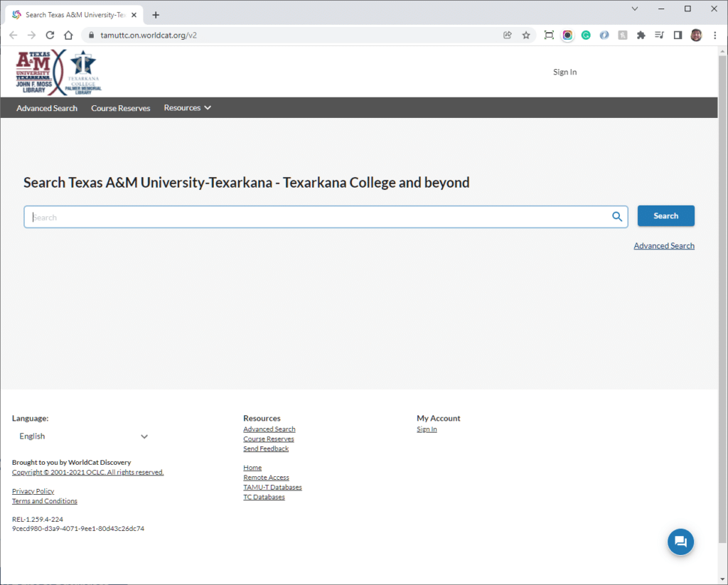
Task: Click inside the main search input field
Action: (313, 218)
